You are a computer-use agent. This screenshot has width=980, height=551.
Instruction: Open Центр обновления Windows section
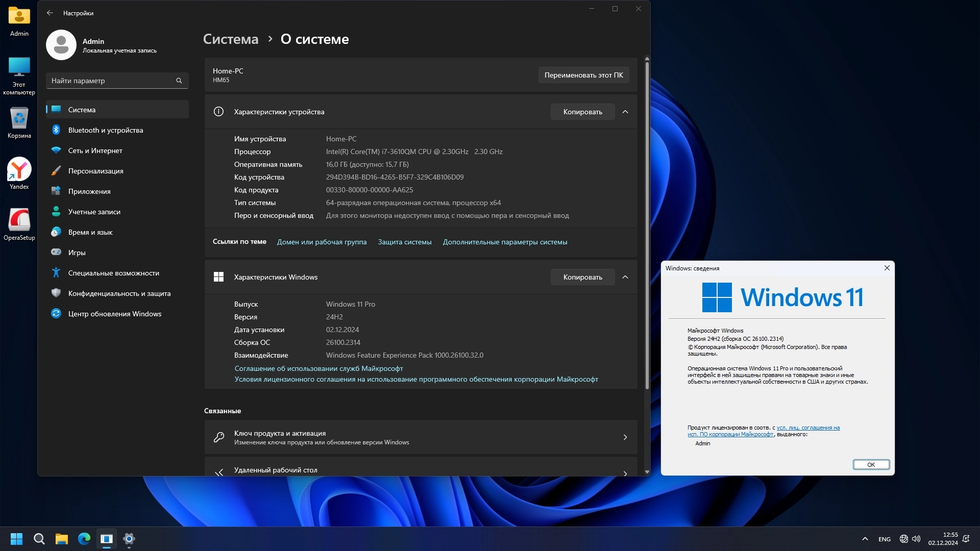click(x=114, y=314)
